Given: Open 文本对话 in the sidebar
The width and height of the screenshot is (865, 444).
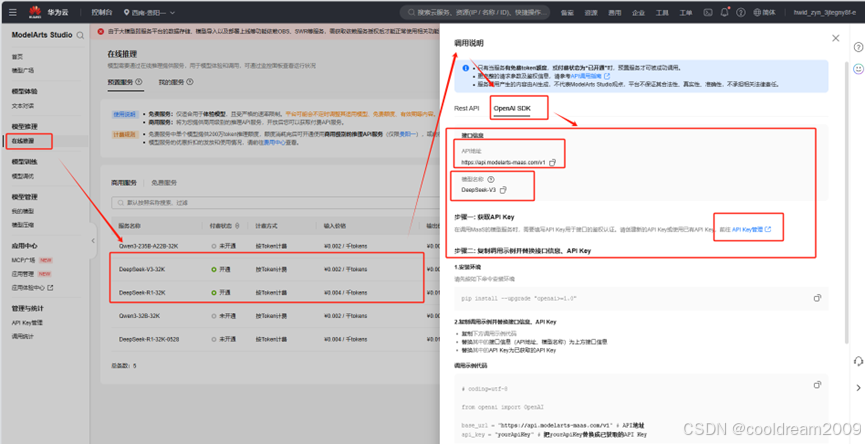Looking at the screenshot, I should point(23,106).
